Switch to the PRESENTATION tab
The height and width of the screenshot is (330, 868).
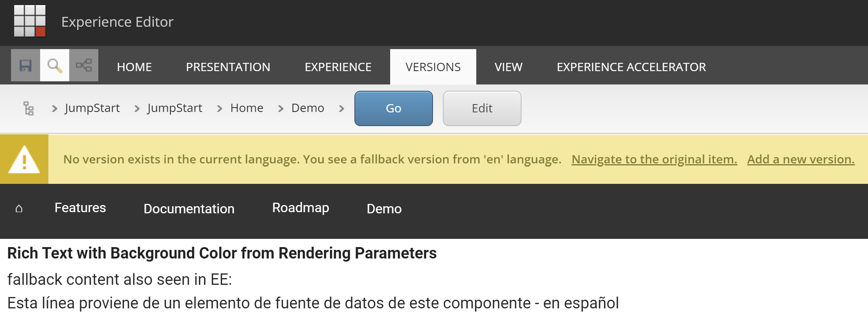tap(228, 67)
